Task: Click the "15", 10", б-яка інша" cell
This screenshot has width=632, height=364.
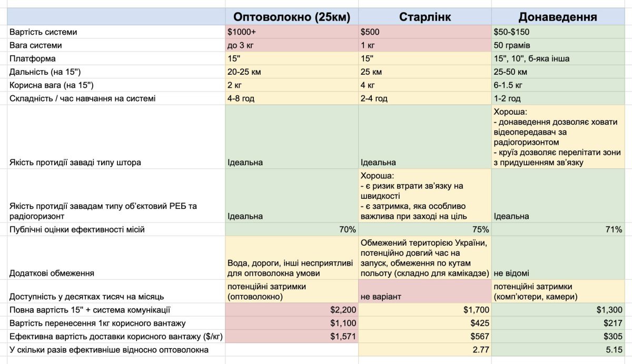Action: coord(561,58)
